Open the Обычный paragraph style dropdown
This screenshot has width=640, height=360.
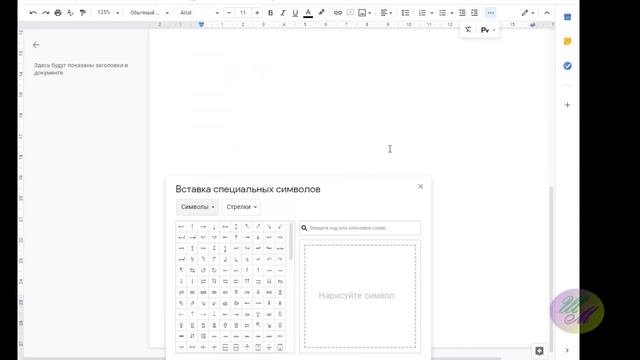coord(149,13)
